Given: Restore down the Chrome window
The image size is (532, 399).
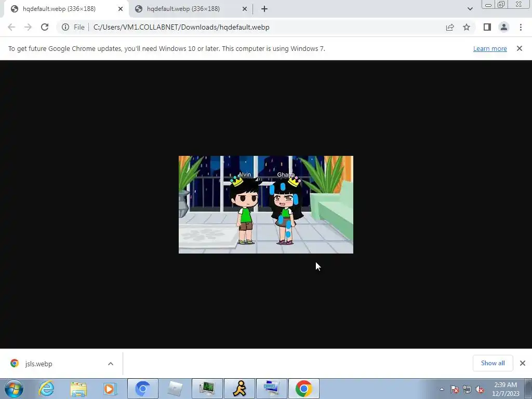Looking at the screenshot, I should (501, 5).
